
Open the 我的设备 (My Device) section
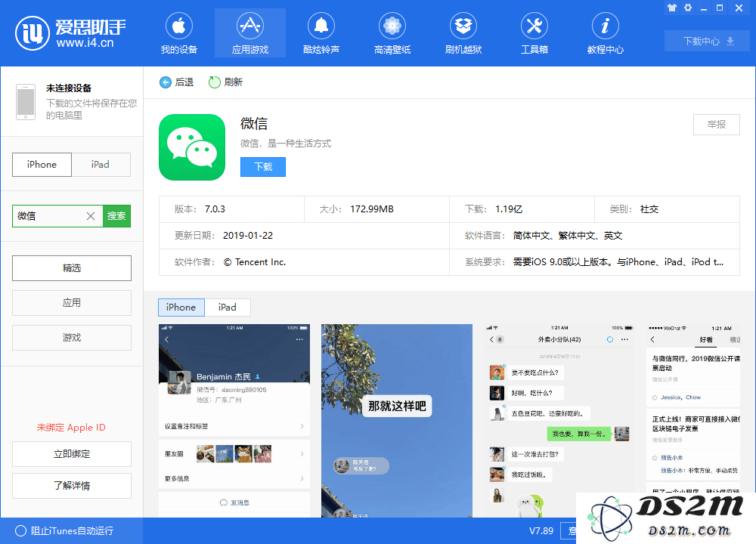(179, 33)
